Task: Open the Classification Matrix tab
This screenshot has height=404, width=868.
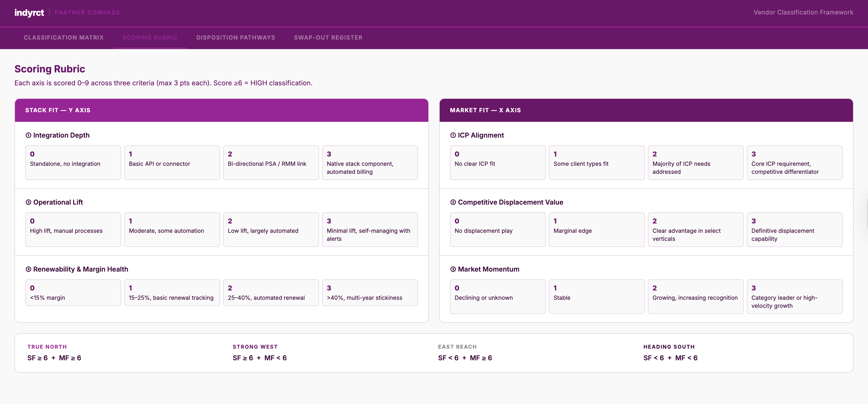Action: click(x=64, y=38)
